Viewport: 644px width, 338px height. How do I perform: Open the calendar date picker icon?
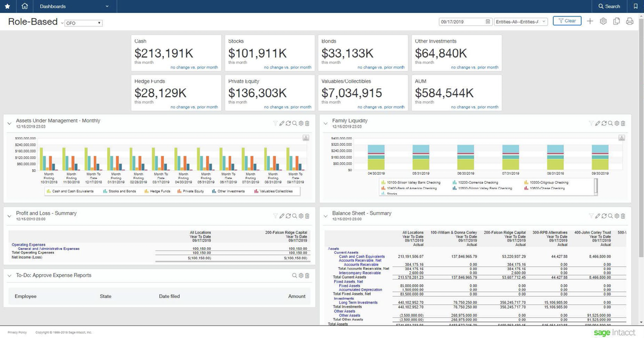click(x=488, y=22)
